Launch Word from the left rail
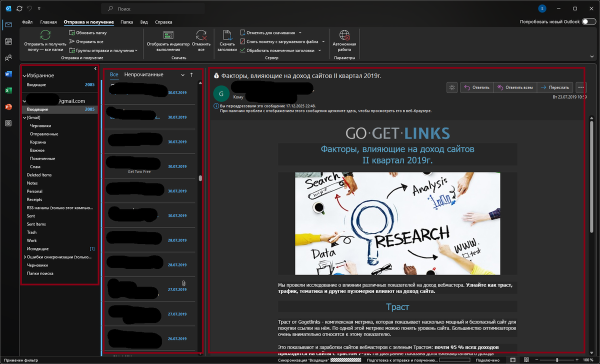Viewport: 600px width, 364px height. click(x=8, y=74)
